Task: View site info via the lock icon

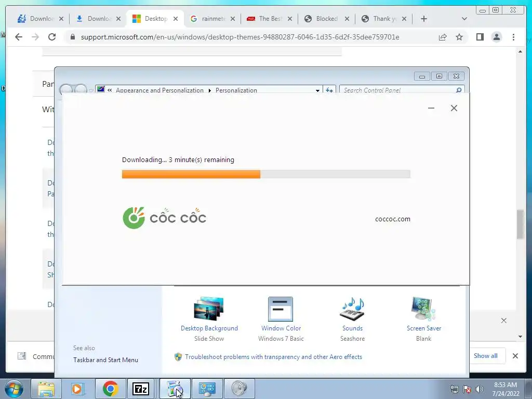Action: pos(72,37)
